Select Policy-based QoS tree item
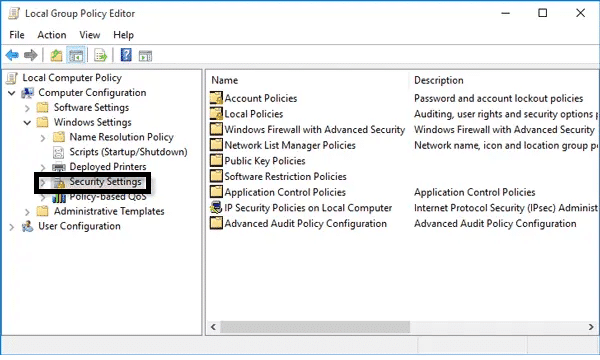 point(108,197)
